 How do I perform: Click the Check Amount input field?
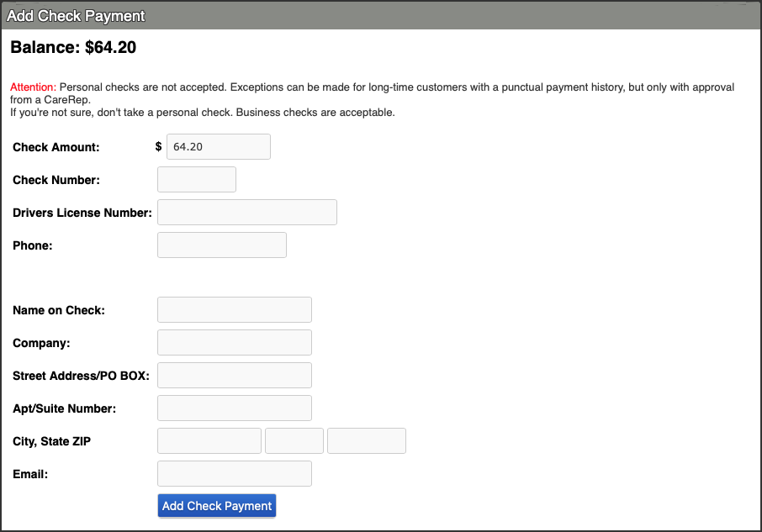pos(219,146)
